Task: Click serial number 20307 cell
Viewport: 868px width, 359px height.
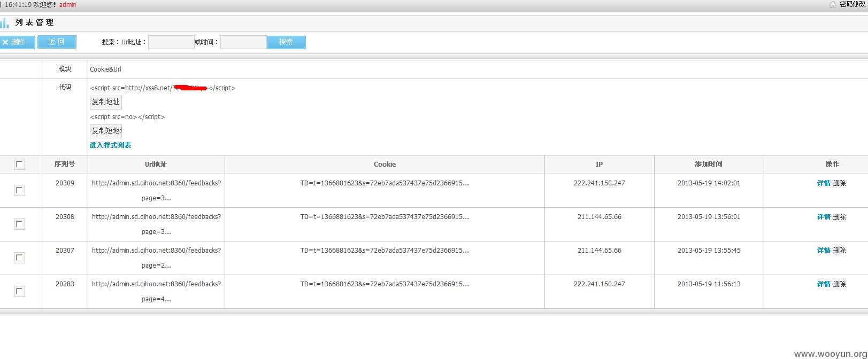Action: (65, 251)
